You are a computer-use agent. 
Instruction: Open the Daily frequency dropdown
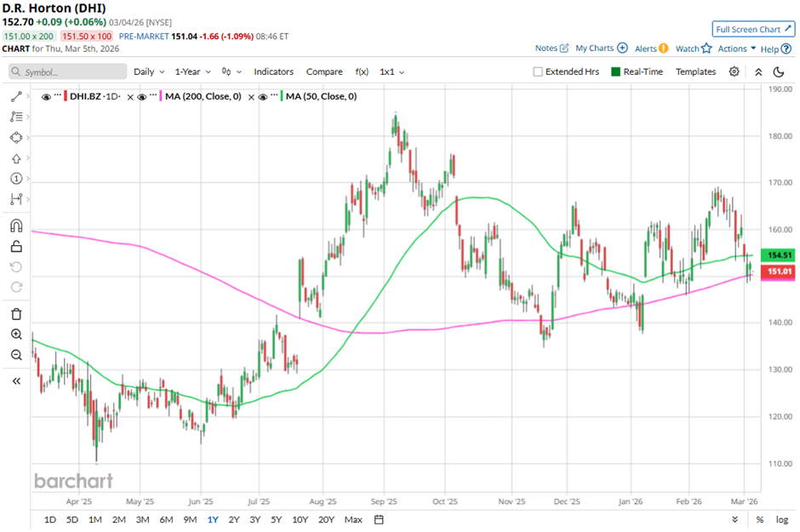[149, 72]
